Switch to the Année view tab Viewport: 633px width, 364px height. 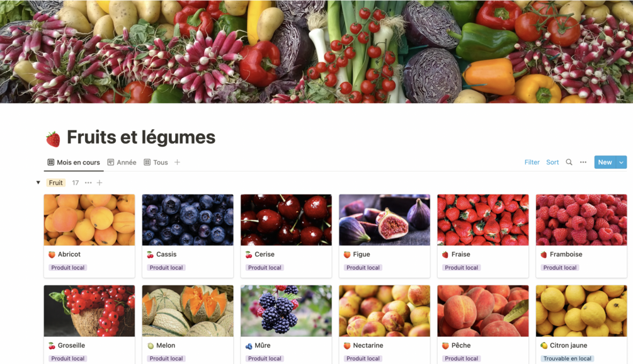[122, 162]
